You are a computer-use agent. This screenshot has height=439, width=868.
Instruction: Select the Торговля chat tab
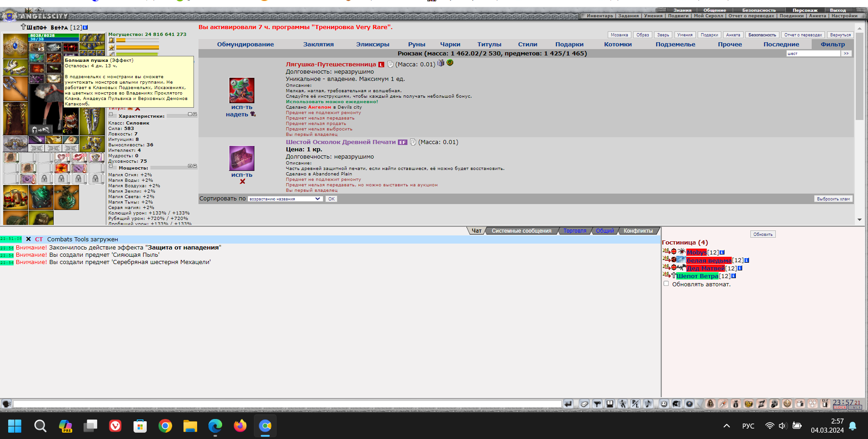point(575,231)
